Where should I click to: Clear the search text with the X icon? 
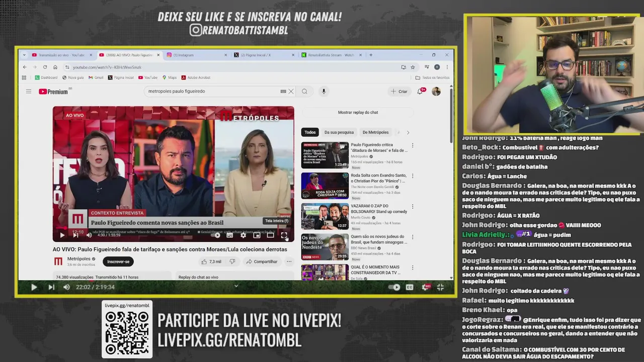pyautogui.click(x=291, y=92)
